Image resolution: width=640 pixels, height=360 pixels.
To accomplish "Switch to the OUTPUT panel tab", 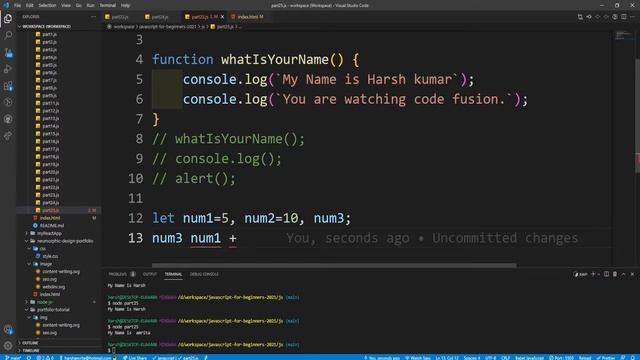I will [150, 274].
